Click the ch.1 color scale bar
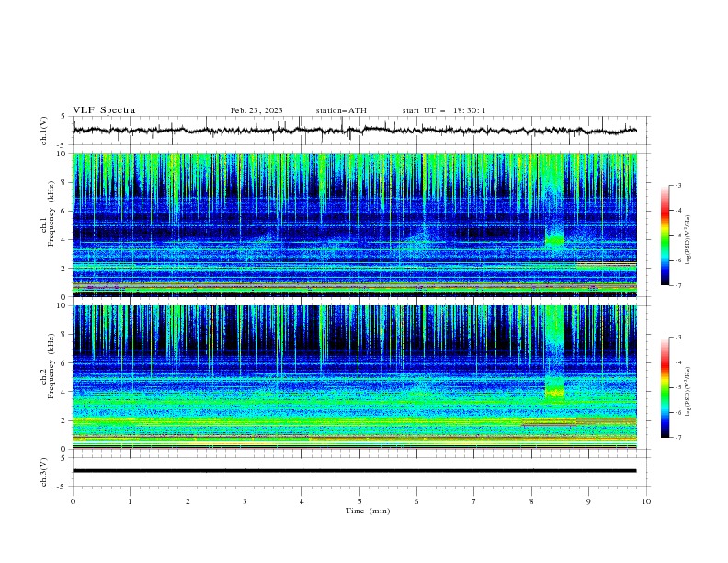This screenshot has height=563, width=728. tap(665, 236)
